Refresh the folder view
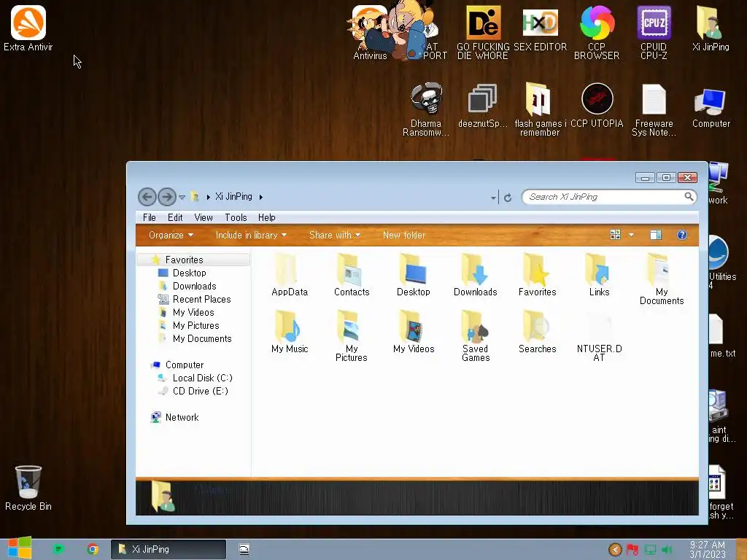747x560 pixels. [x=508, y=197]
